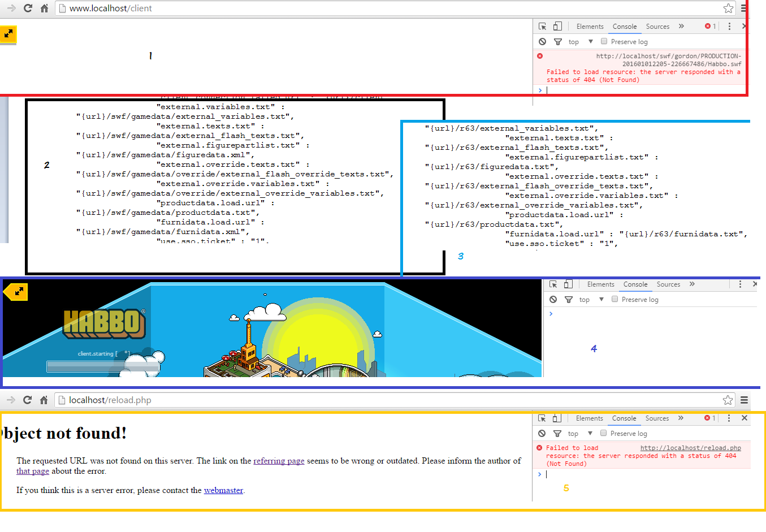Bookmark localhost/reload.php with the star icon
Image resolution: width=766 pixels, height=532 pixels.
728,400
